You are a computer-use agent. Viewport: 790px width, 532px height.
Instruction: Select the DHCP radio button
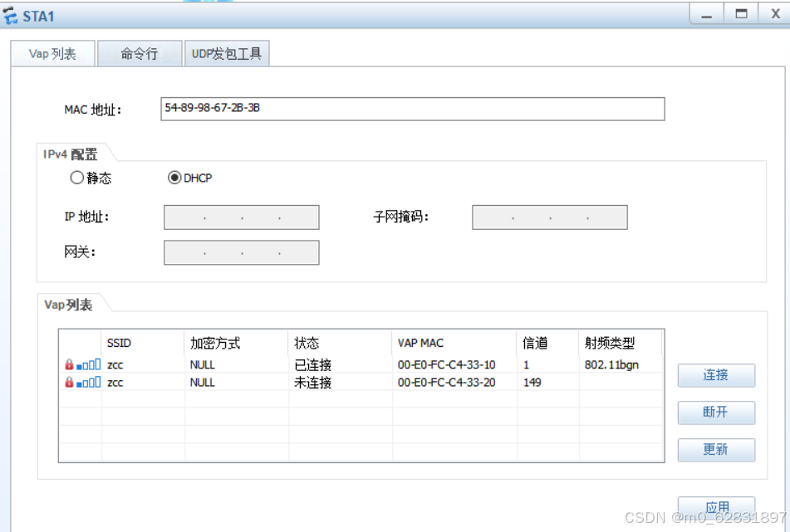[x=174, y=177]
